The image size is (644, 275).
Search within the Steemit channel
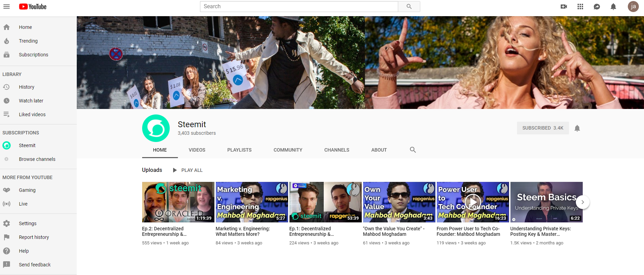(413, 150)
